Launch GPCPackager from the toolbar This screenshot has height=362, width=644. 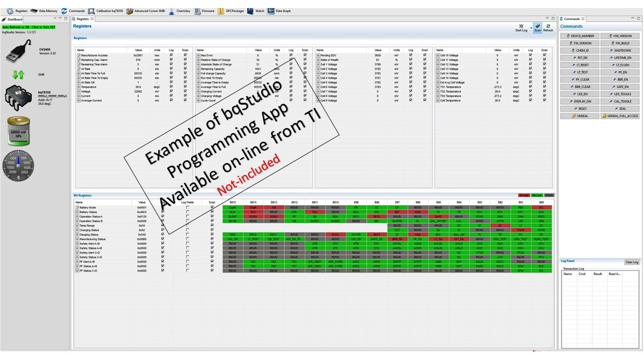pyautogui.click(x=231, y=11)
